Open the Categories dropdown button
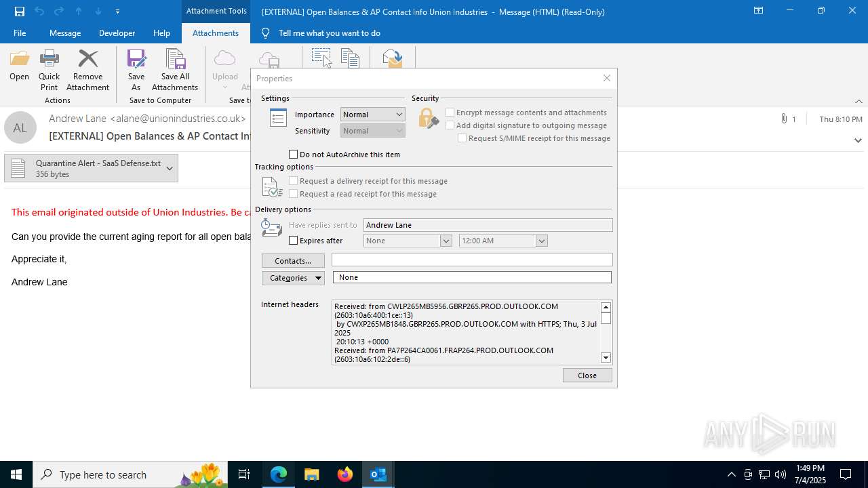This screenshot has width=868, height=488. [293, 278]
